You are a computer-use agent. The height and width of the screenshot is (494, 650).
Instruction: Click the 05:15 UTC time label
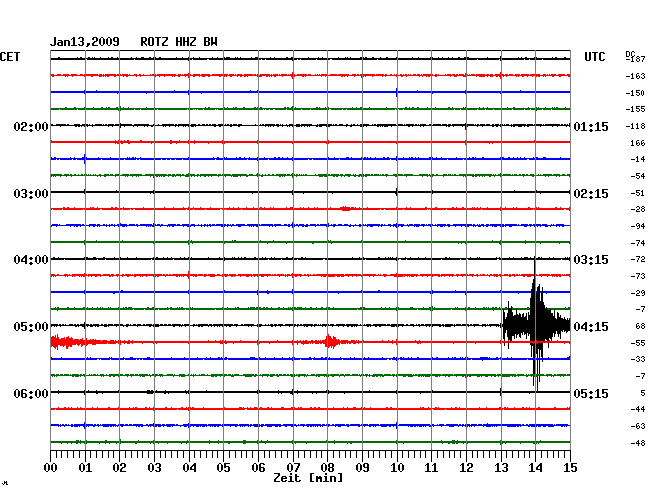coord(591,393)
